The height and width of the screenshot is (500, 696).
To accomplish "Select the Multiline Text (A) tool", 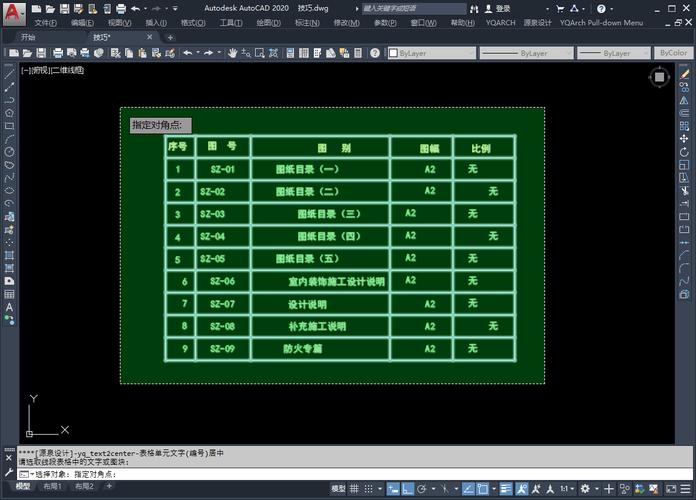I will click(x=9, y=307).
